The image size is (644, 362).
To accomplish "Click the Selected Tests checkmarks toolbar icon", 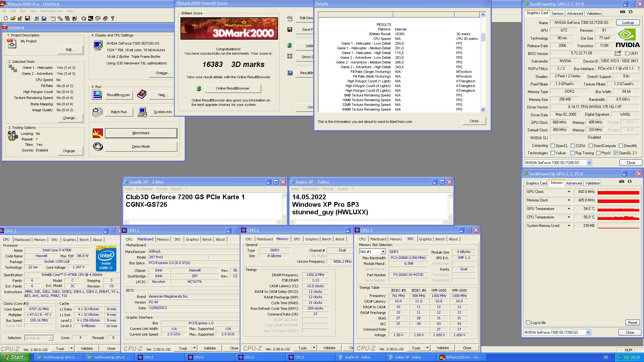I will click(x=60, y=18).
